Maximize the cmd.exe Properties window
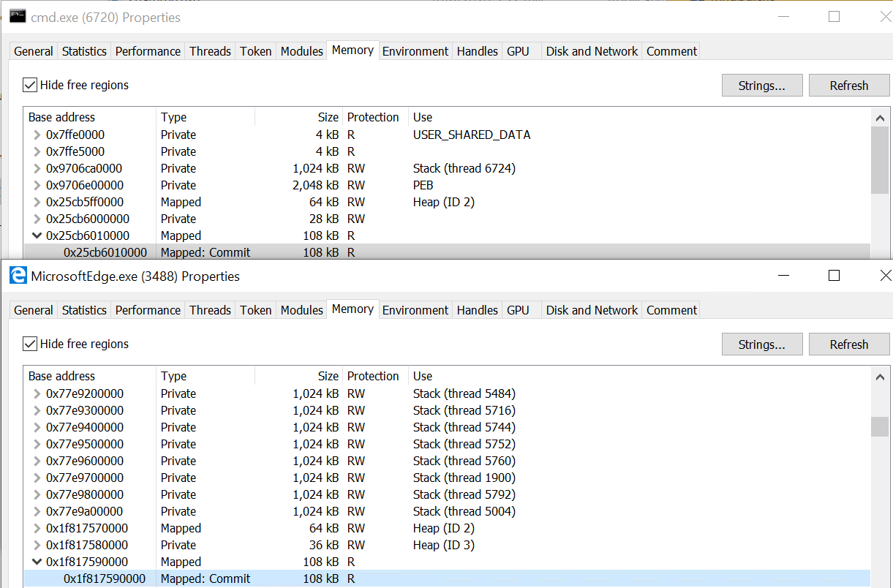The width and height of the screenshot is (893, 588). pos(834,17)
